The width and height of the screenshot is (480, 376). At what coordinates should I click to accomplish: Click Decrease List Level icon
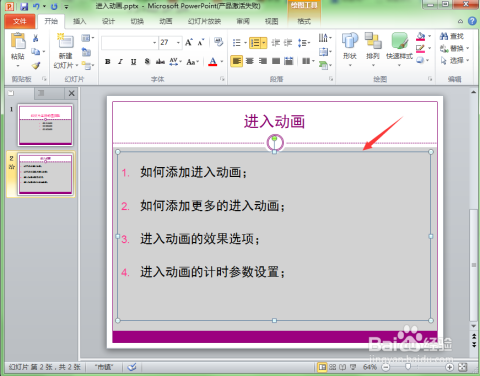click(x=275, y=43)
